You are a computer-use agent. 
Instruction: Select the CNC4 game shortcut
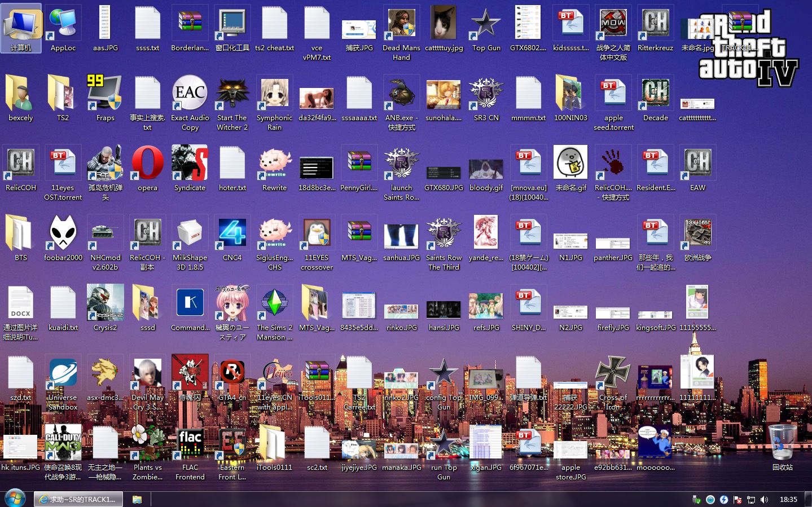(232, 235)
